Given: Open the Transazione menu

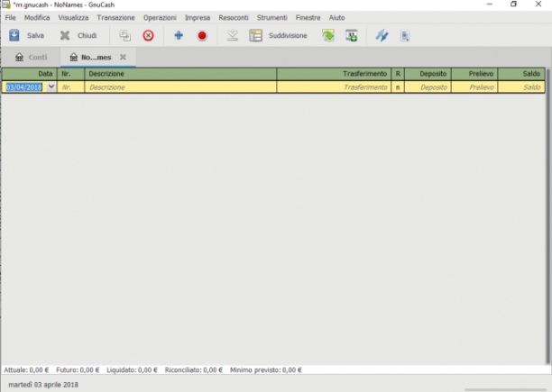Looking at the screenshot, I should point(115,18).
